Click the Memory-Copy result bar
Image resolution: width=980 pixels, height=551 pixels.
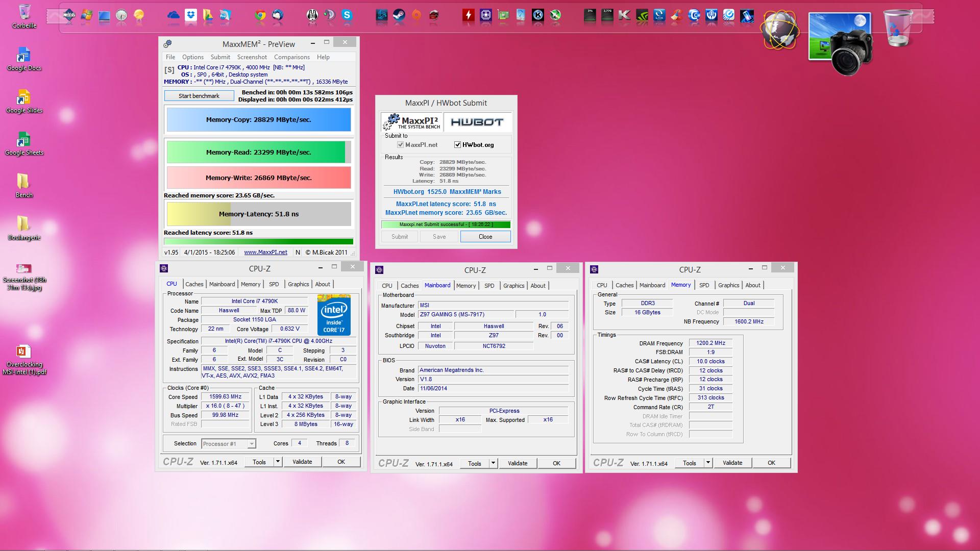259,120
